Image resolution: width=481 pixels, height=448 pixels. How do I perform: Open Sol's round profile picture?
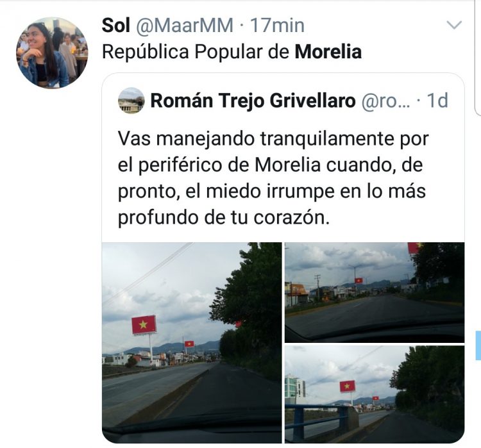pyautogui.click(x=52, y=53)
